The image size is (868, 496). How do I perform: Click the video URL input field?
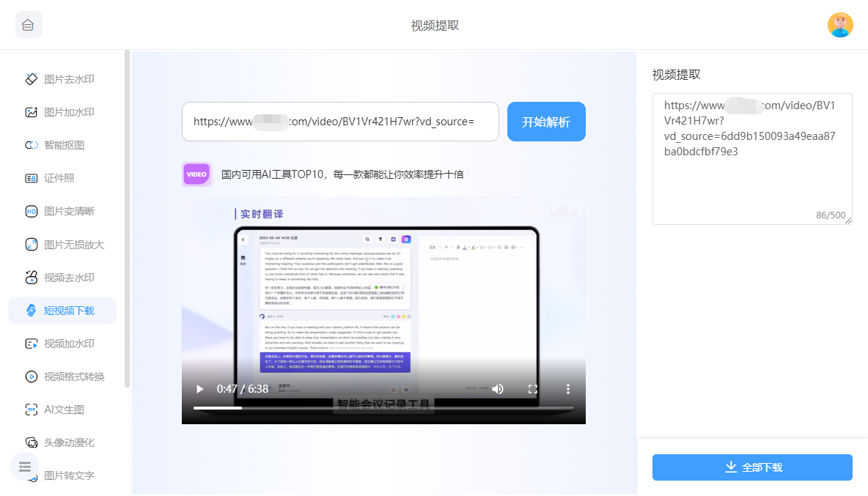(x=340, y=122)
